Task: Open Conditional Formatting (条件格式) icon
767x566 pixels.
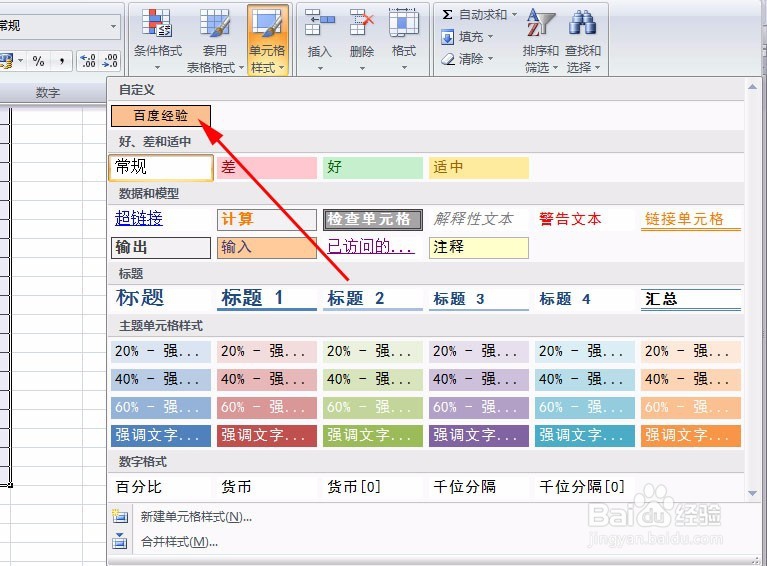Action: click(x=157, y=23)
